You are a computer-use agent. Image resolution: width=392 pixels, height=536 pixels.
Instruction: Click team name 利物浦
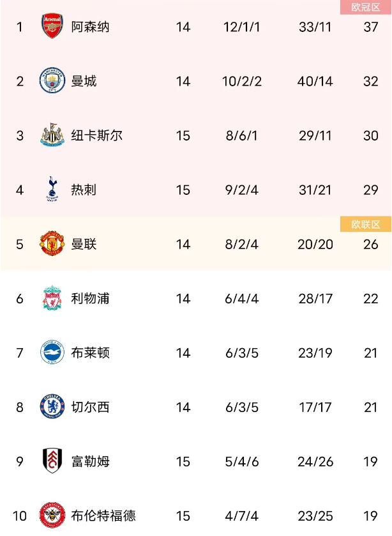pos(90,299)
